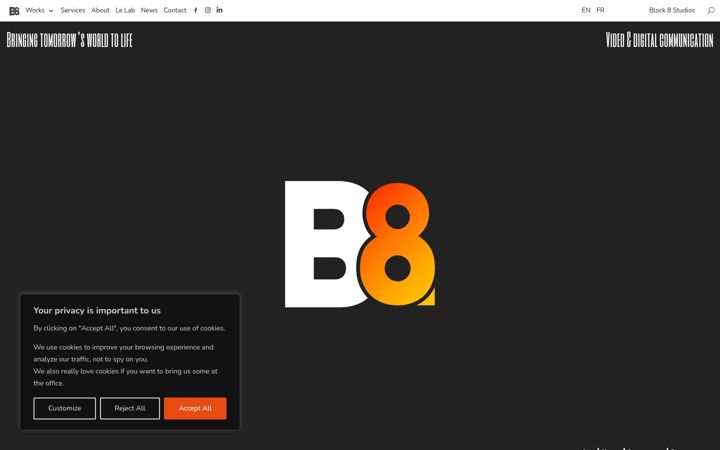
Task: Click the 'Video & digital communication' heading
Action: 659,40
